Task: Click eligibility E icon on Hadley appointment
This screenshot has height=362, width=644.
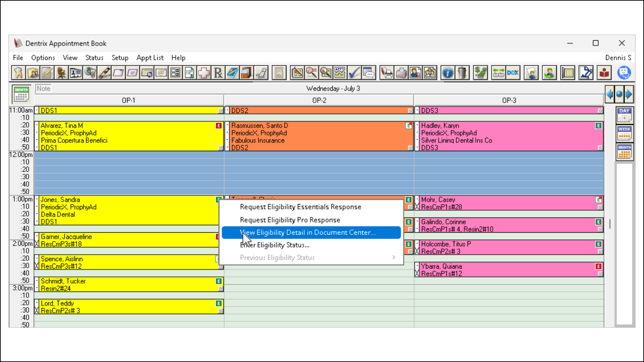Action: (x=598, y=126)
